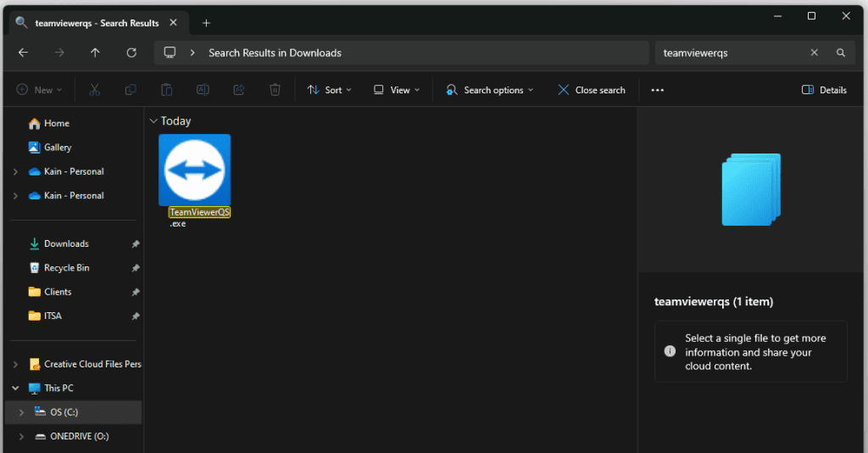Viewport: 868px width, 453px height.
Task: Click the Share icon in toolbar
Action: point(239,90)
